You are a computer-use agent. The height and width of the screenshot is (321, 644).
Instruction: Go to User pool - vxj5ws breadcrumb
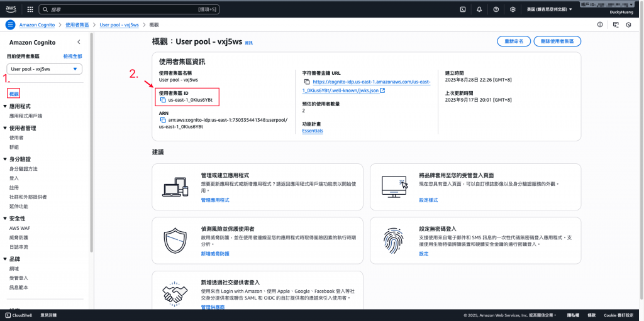click(119, 24)
